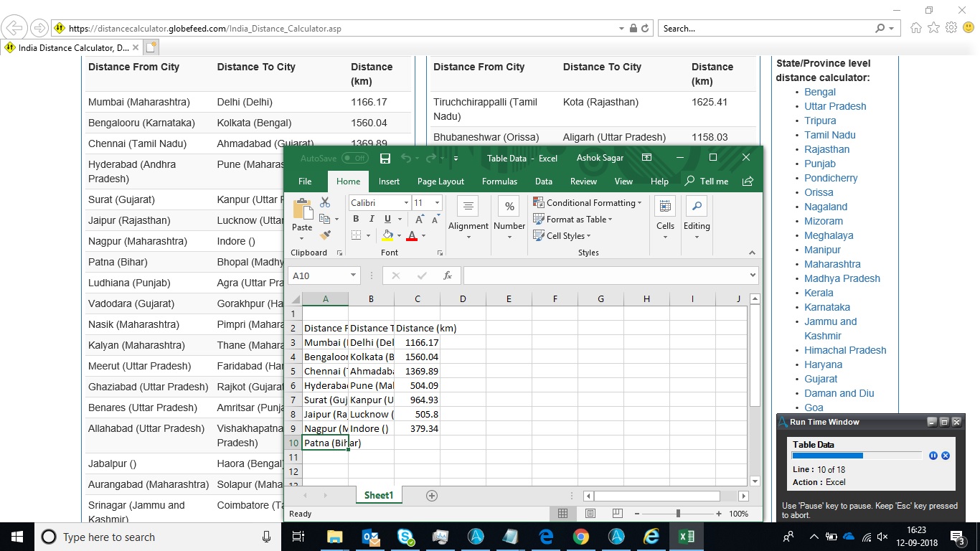Open the Kerala state link
The width and height of the screenshot is (980, 551).
[x=819, y=293]
